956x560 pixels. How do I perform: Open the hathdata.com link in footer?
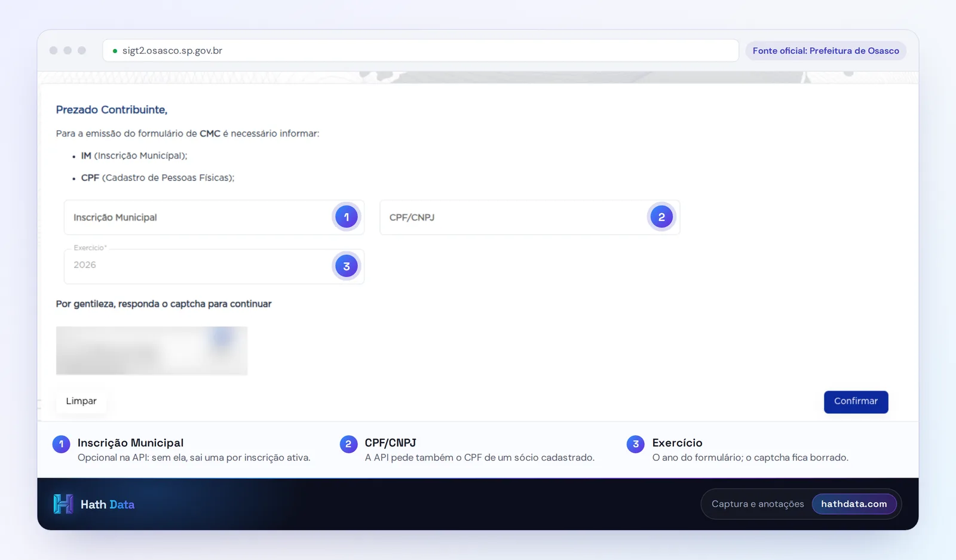click(854, 504)
